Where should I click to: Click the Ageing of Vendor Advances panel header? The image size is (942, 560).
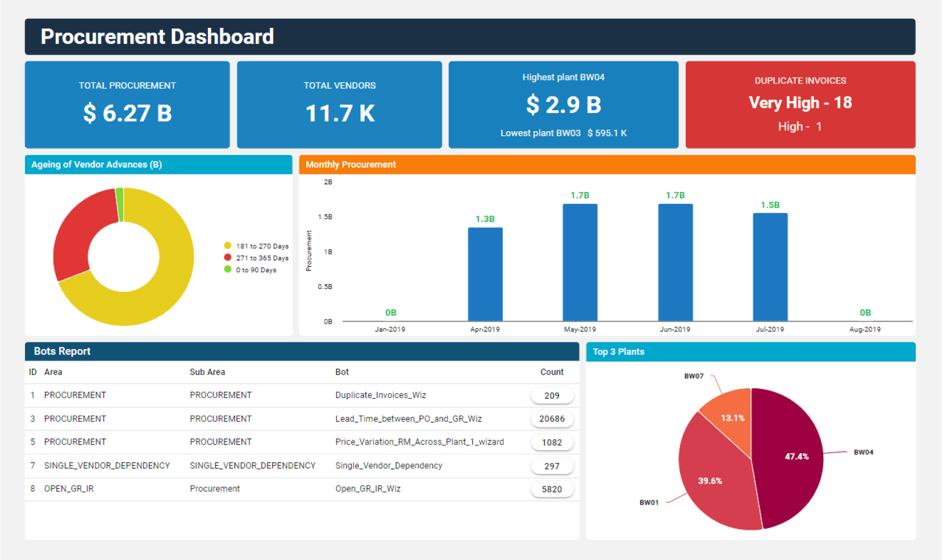[159, 165]
